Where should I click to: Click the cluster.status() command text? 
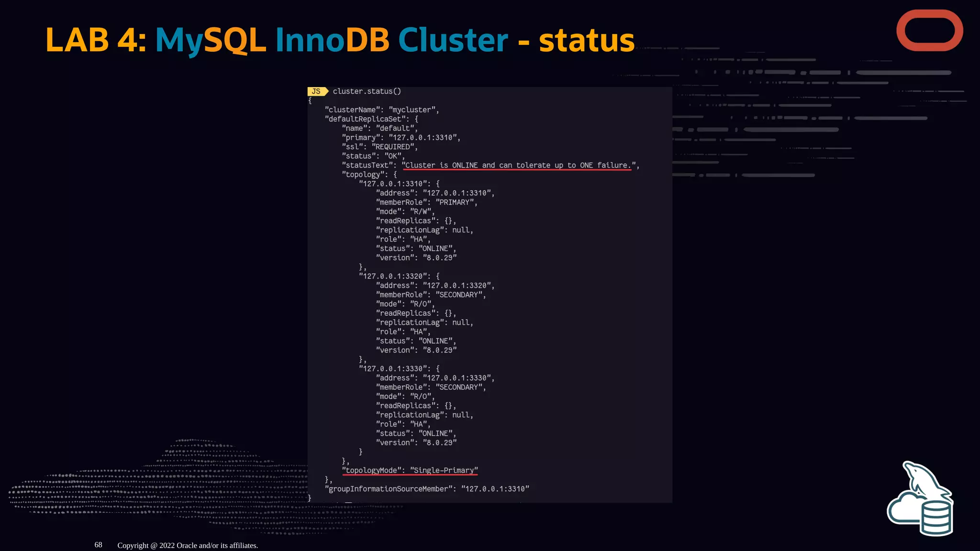367,91
